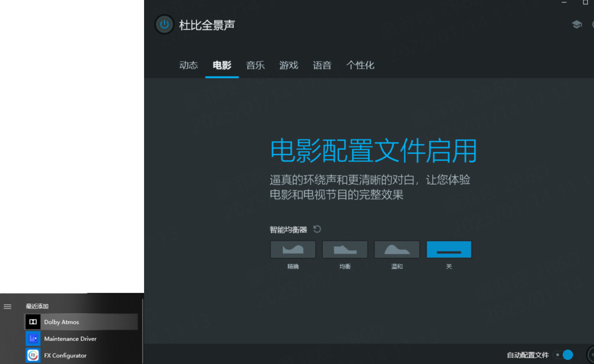Image resolution: width=594 pixels, height=364 pixels.
Task: Switch to the 语音 tab
Action: [322, 65]
